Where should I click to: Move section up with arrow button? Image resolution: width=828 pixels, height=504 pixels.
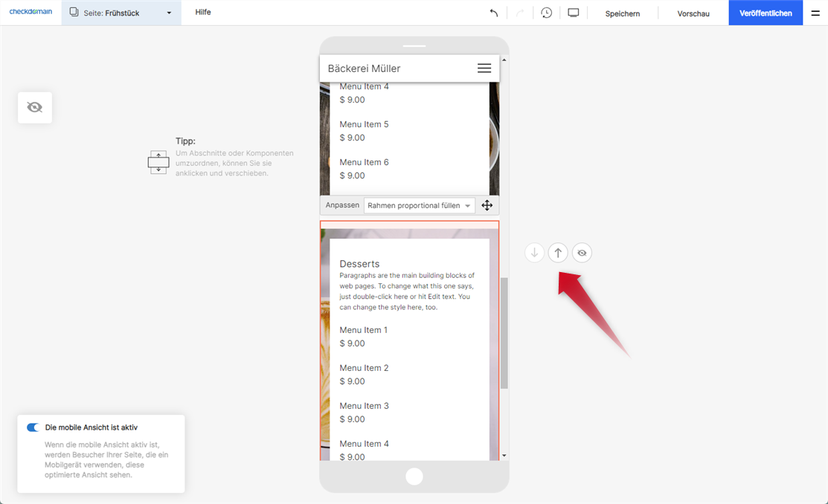point(558,253)
